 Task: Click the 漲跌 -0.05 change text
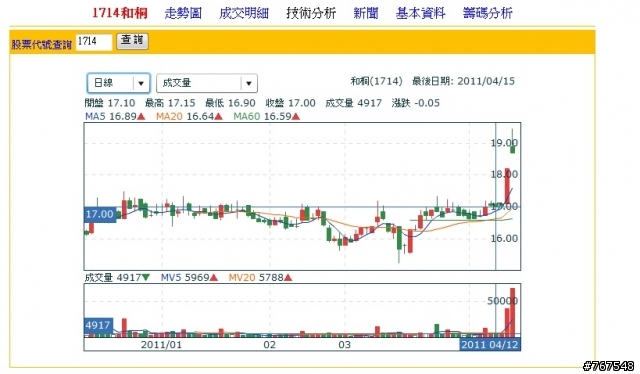coord(416,103)
